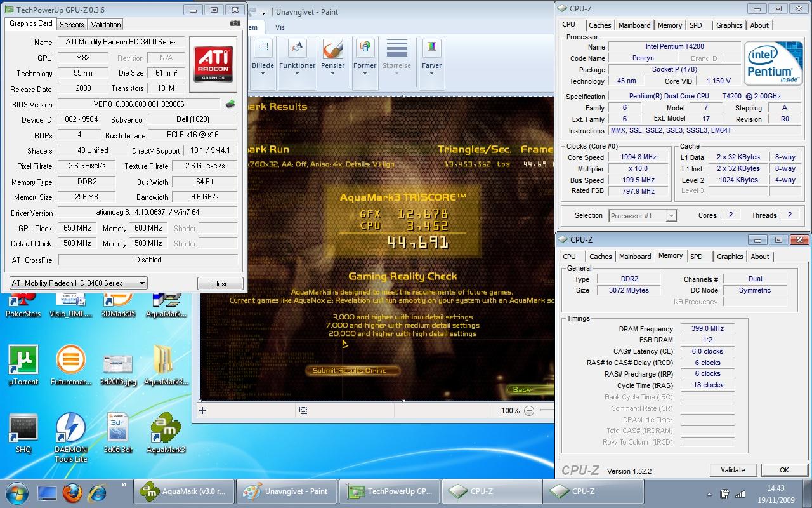Viewport: 812px width, 508px height.
Task: Launch Firefox from the taskbar
Action: pos(72,493)
